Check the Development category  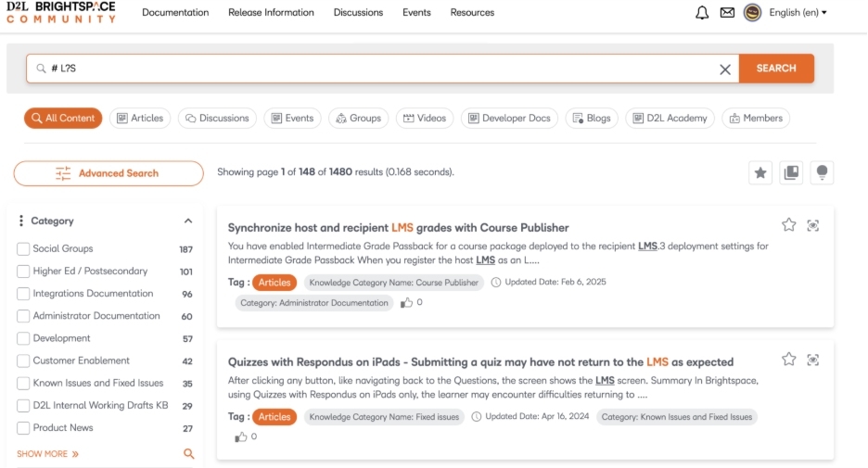[23, 338]
